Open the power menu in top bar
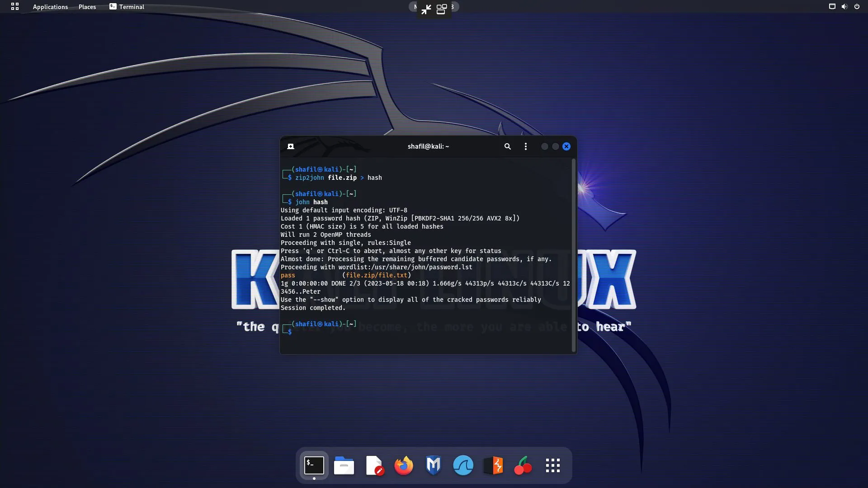This screenshot has height=488, width=868. 857,7
